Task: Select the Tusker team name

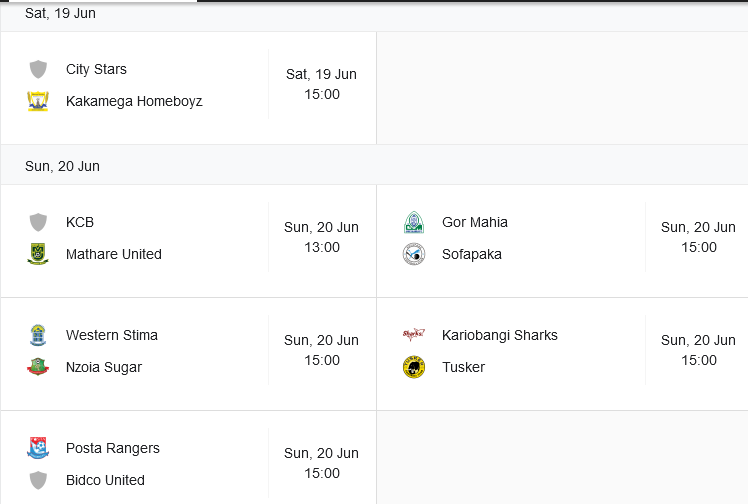Action: pyautogui.click(x=463, y=367)
